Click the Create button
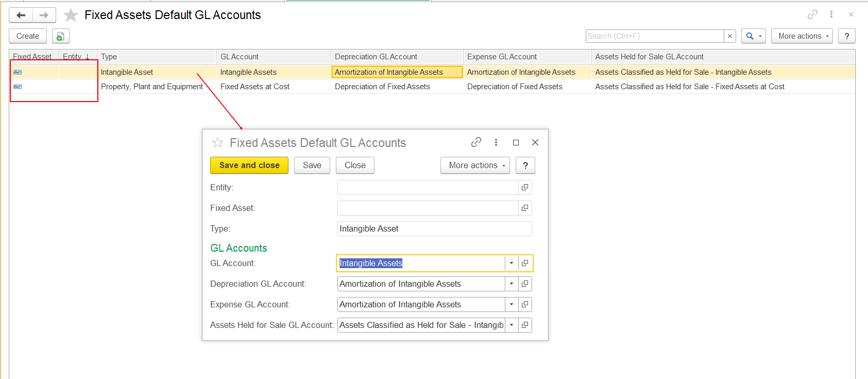Viewport: 868px width, 379px height. pyautogui.click(x=28, y=36)
